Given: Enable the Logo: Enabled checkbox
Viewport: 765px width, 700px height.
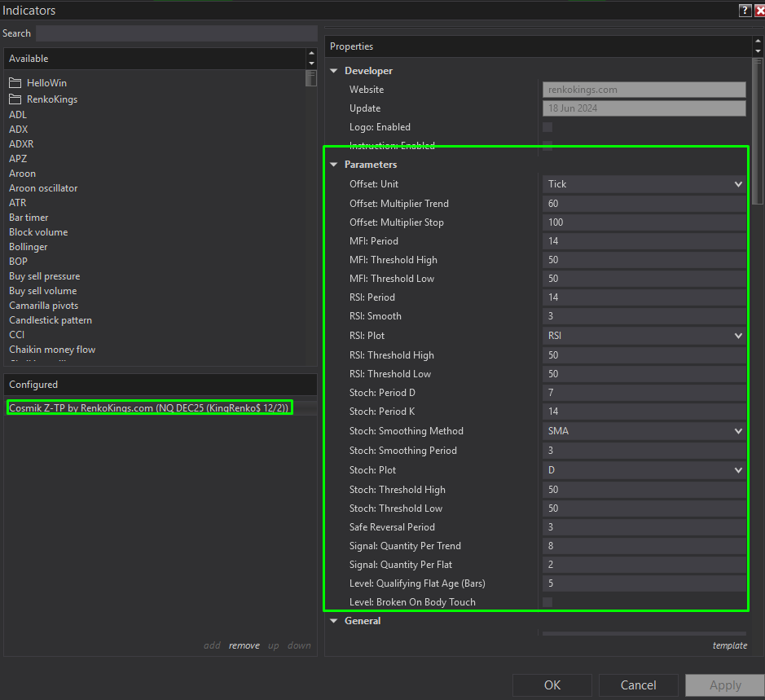Looking at the screenshot, I should coord(547,127).
